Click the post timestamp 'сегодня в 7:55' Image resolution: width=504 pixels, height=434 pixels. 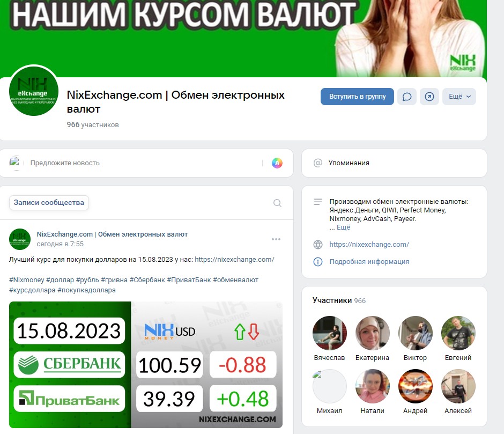[60, 244]
